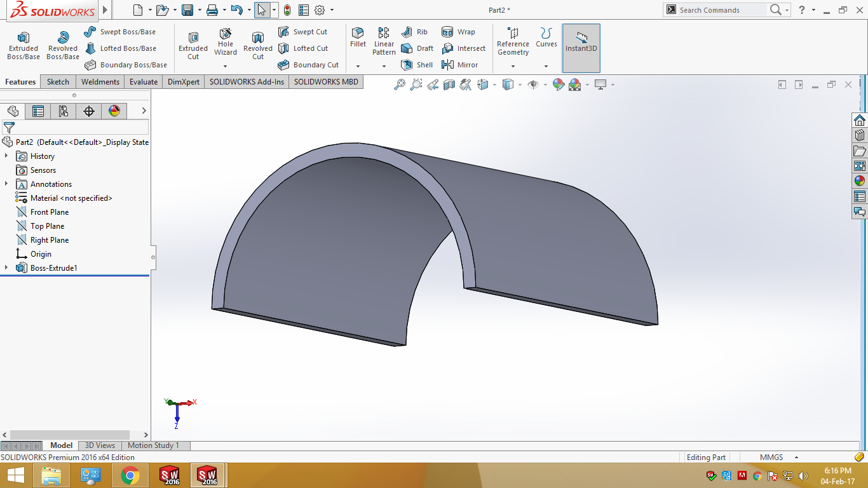Toggle the Rebuild traffic light icon
This screenshot has width=868, height=488.
[287, 10]
